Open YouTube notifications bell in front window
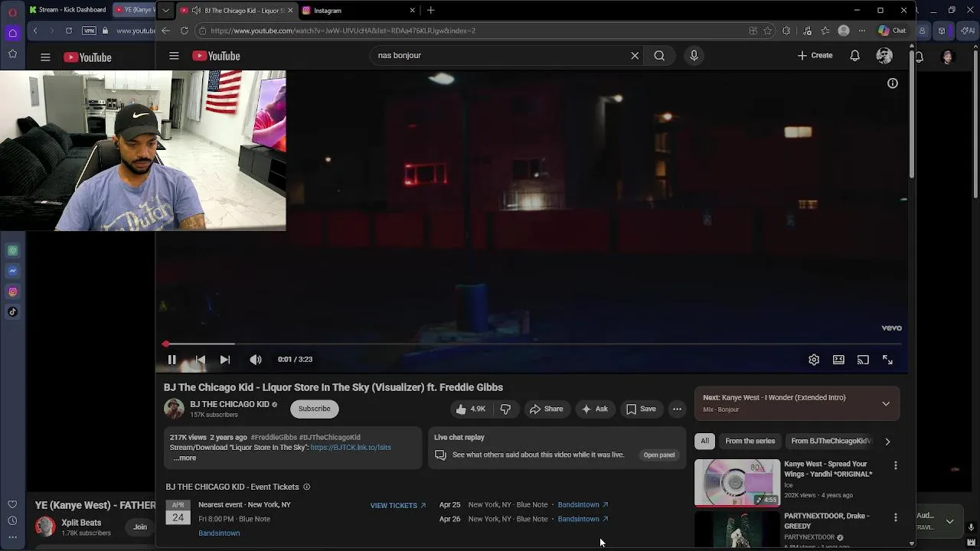The height and width of the screenshot is (551, 980). 855,55
